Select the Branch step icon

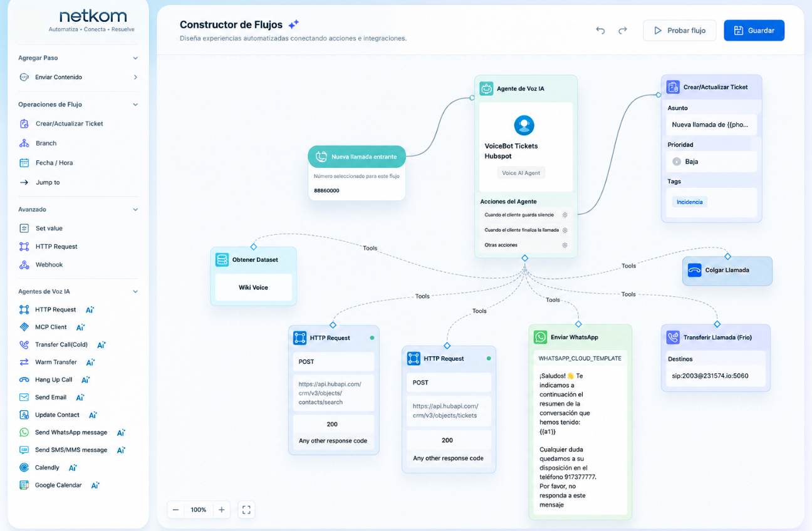tap(24, 143)
